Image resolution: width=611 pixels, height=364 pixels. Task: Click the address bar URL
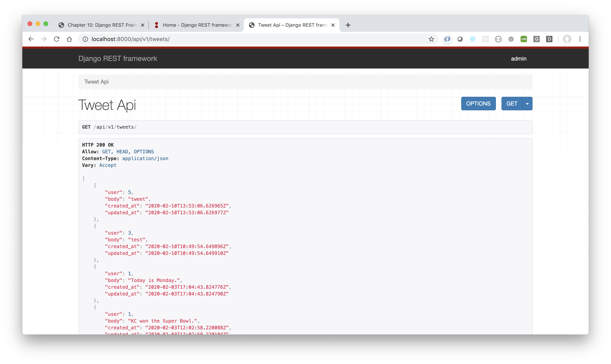(130, 39)
